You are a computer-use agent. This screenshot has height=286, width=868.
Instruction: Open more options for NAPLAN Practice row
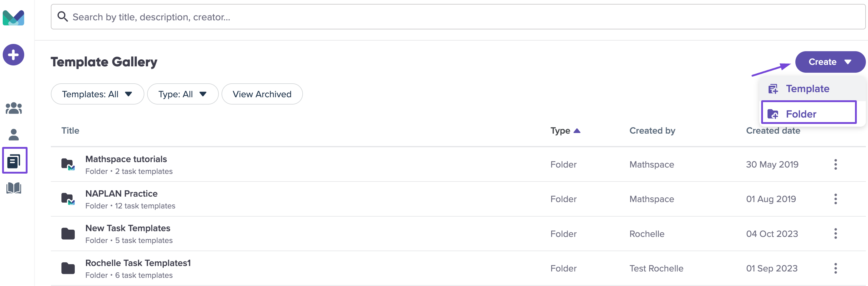(835, 199)
